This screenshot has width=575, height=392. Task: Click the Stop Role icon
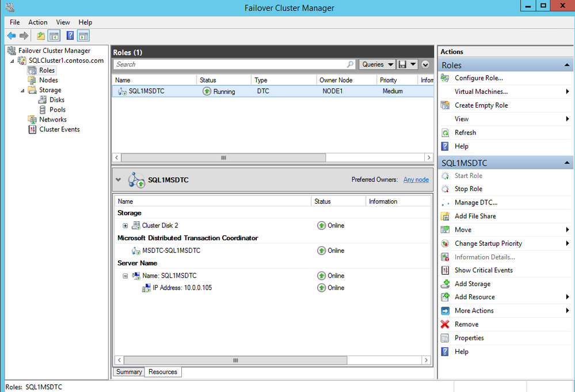pyautogui.click(x=445, y=189)
